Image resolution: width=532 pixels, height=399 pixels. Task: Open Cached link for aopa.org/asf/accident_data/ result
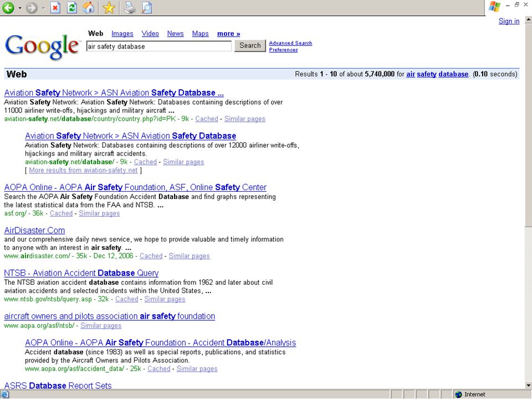tap(159, 369)
